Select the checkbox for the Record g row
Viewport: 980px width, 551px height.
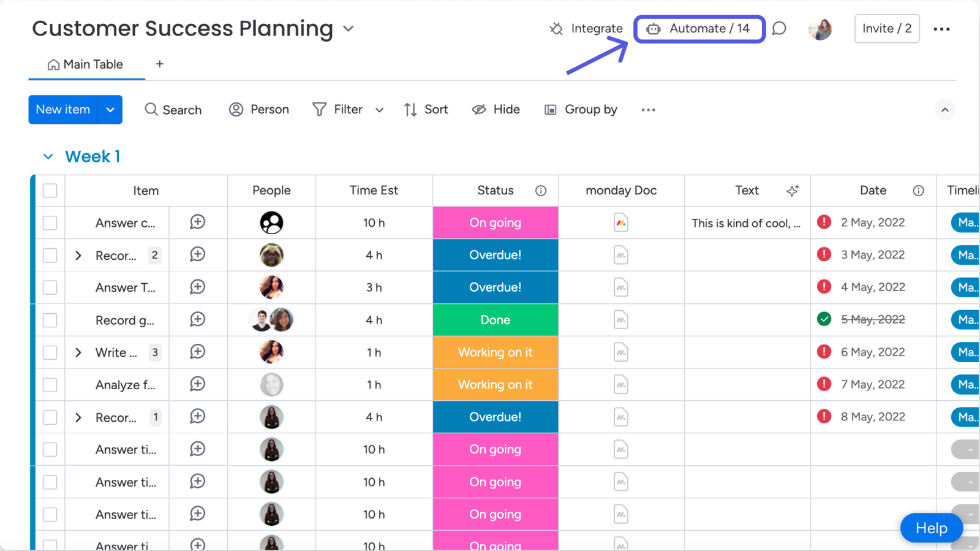49,319
